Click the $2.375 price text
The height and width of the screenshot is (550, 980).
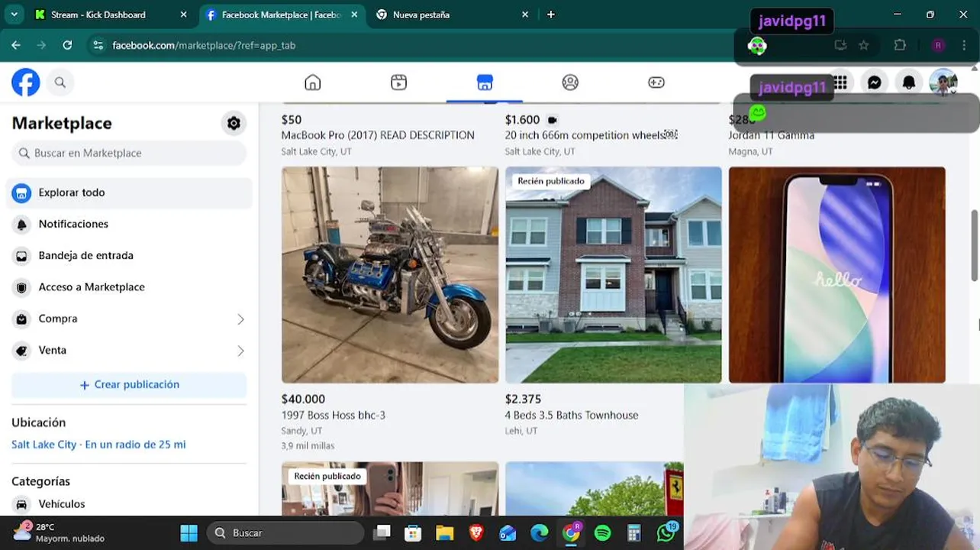(x=523, y=399)
